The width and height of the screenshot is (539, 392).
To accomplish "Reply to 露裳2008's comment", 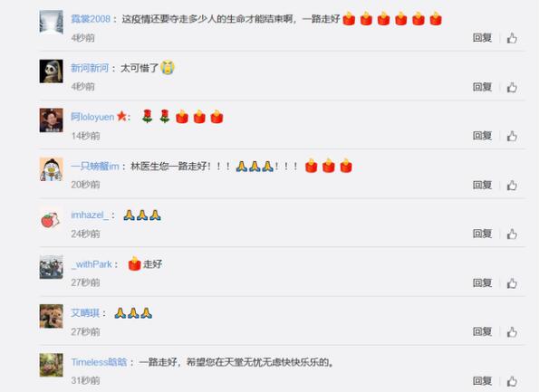I will [x=482, y=38].
